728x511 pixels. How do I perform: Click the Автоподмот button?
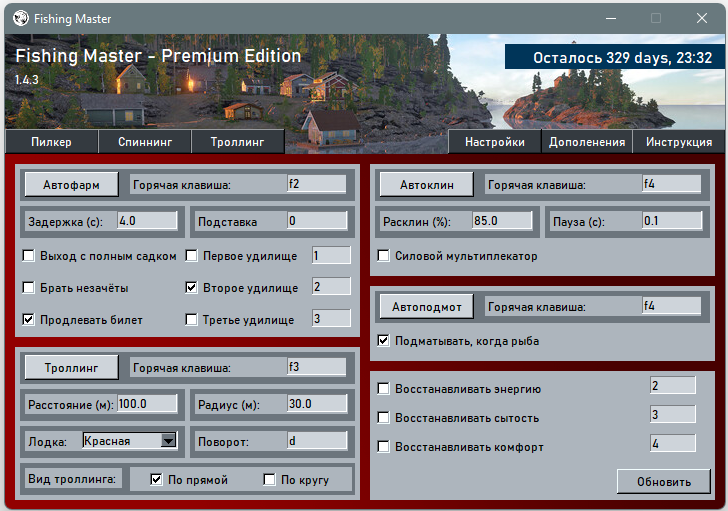[x=427, y=307]
